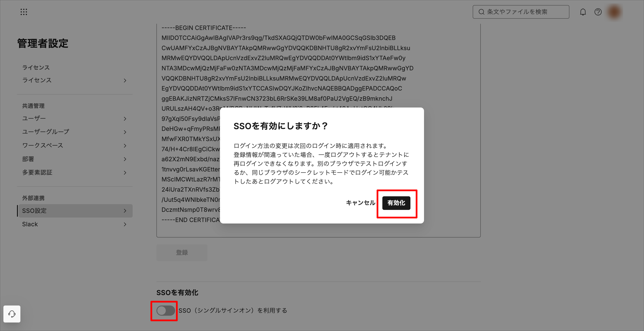Dismiss the dialog with キャンセル
The height and width of the screenshot is (331, 644).
[360, 203]
